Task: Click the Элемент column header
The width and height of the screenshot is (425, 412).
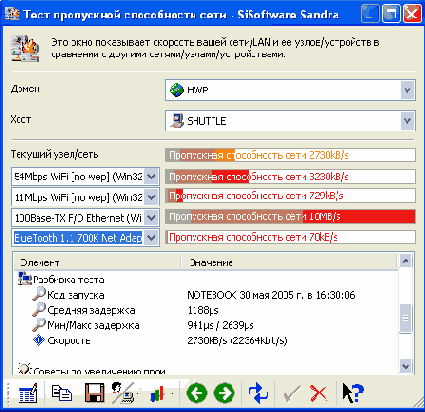Action: click(x=97, y=262)
